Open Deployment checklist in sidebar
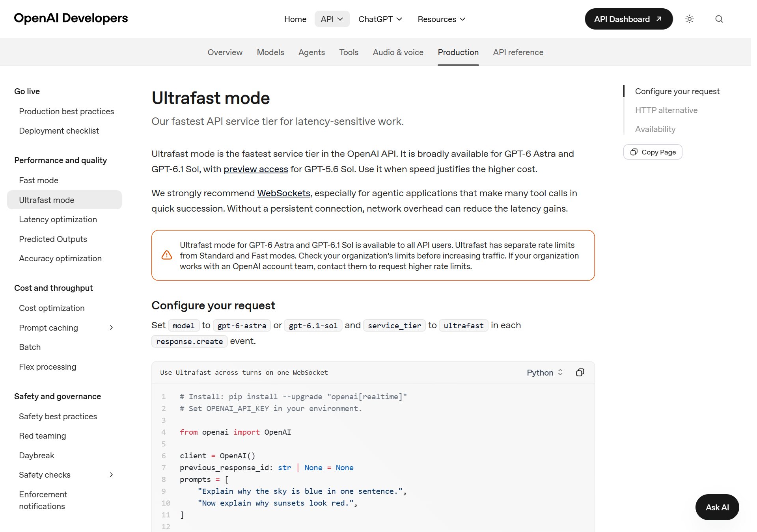The width and height of the screenshot is (757, 532). coord(59,131)
